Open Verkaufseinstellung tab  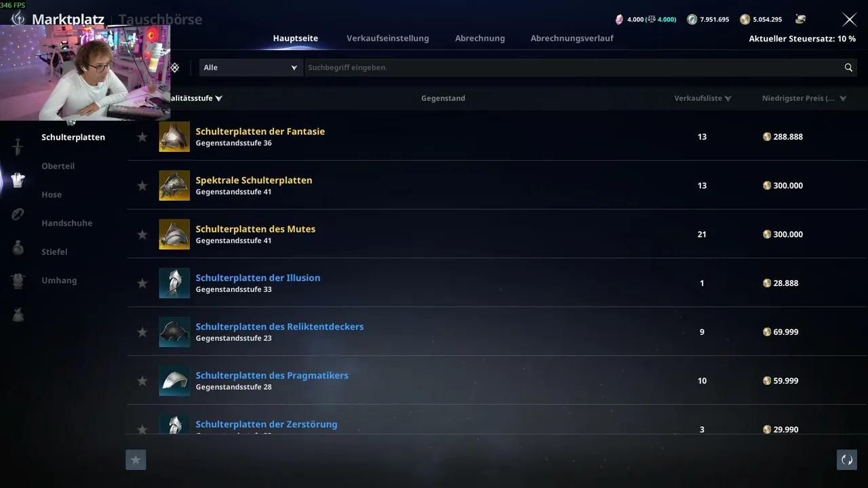click(x=388, y=38)
